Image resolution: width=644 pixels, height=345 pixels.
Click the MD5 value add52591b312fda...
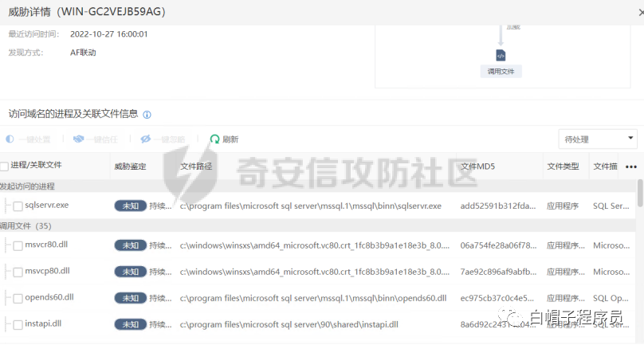point(498,206)
